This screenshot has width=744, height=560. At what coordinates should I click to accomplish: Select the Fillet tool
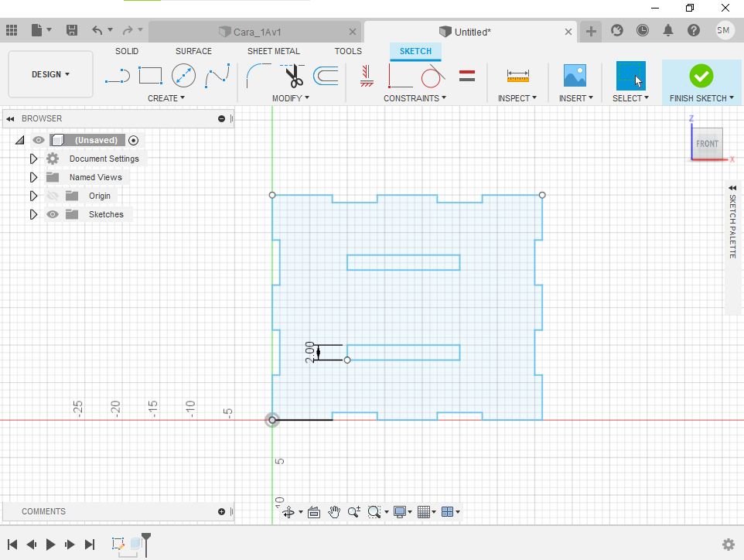pos(258,76)
